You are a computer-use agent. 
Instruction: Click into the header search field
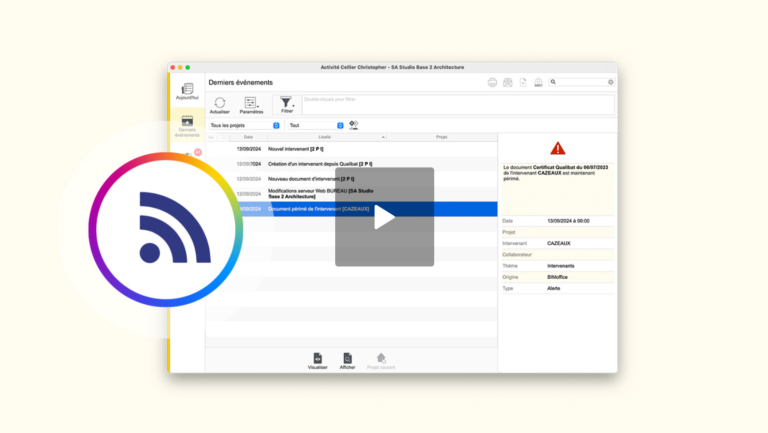[x=581, y=82]
